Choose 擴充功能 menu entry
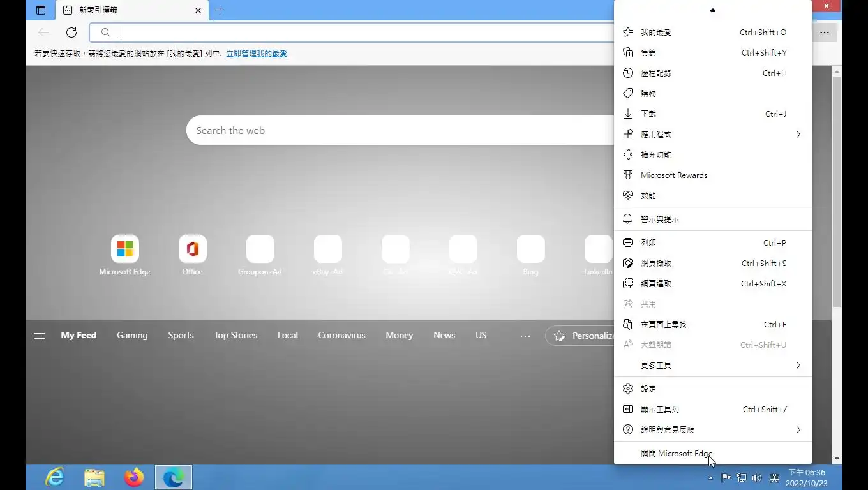Screen dimensions: 868x490 click(712, 154)
